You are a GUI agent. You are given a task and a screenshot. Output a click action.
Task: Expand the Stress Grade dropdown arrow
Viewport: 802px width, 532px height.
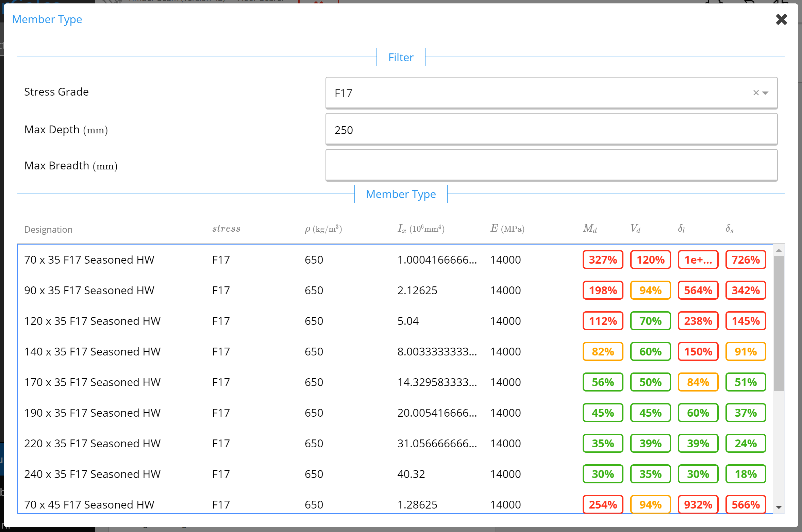[766, 93]
